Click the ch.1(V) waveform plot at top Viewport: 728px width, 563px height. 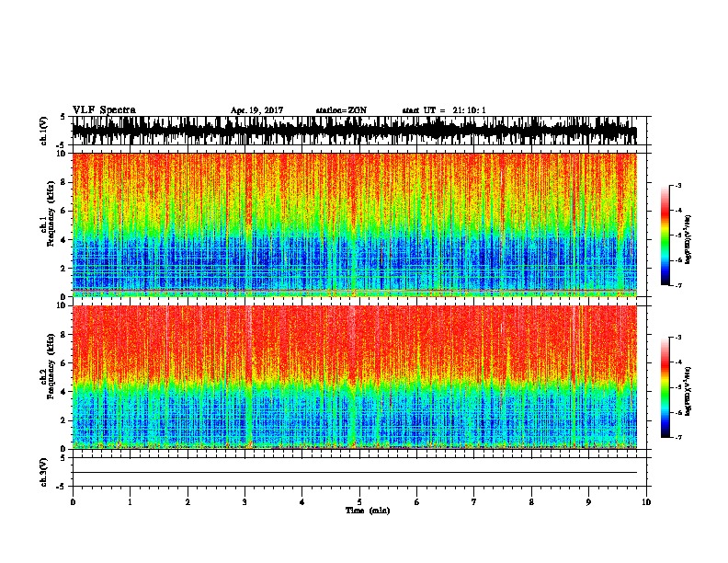pos(354,131)
